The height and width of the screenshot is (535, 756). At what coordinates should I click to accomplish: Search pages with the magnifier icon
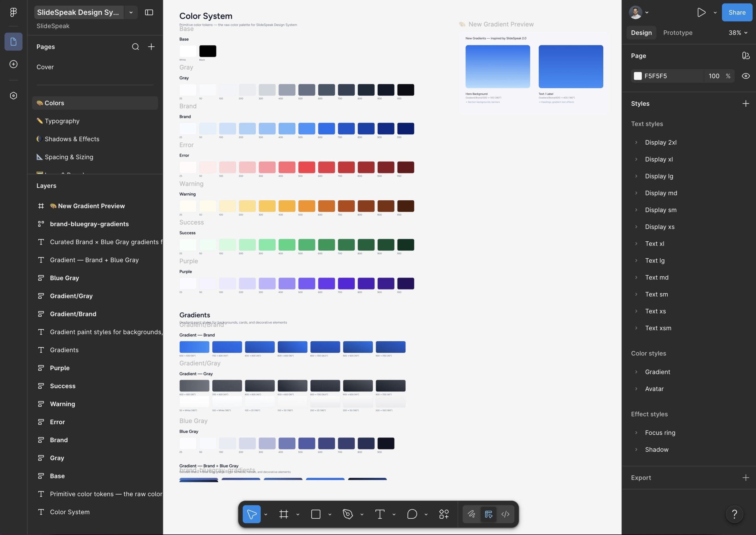(x=135, y=47)
